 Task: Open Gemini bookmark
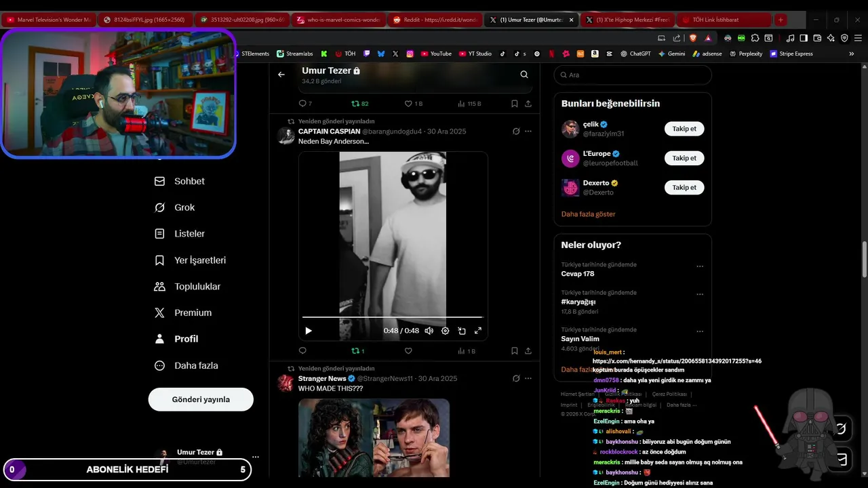tap(671, 54)
